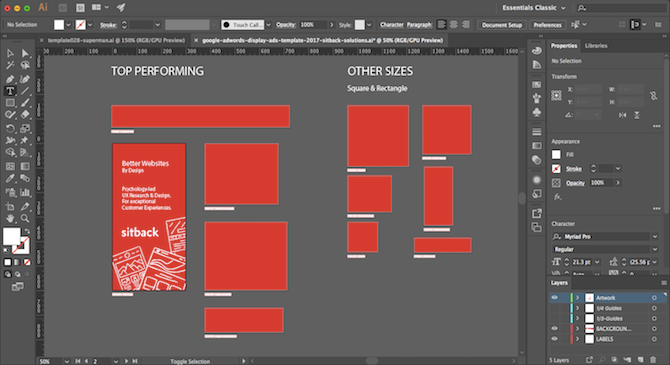Toggle constrain width and height proportions link
This screenshot has width=670, height=365.
(x=653, y=96)
